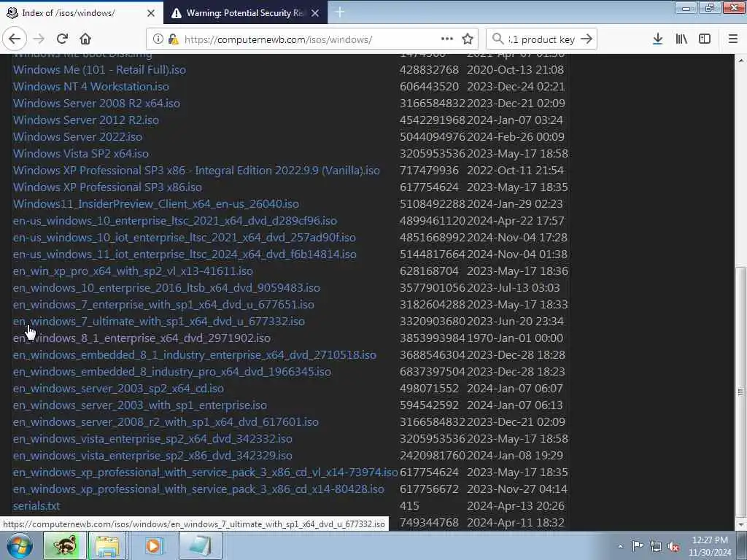Open windows_11_iot_enterprise_ltsc_2024 link

185,254
